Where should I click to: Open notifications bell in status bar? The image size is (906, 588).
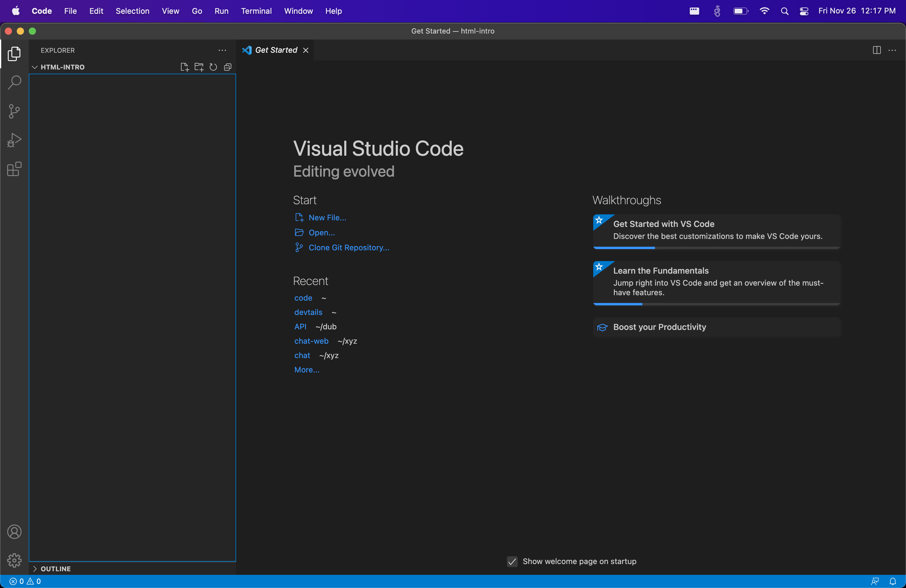(893, 581)
